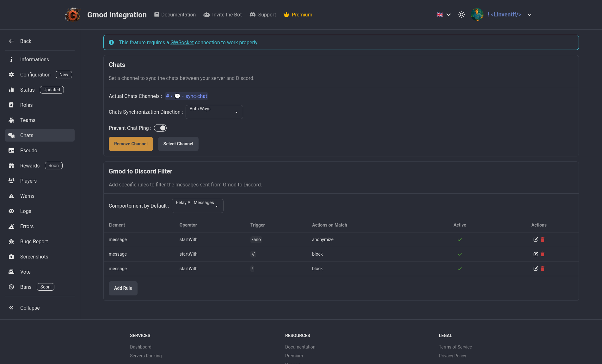Open the GWSocket link
This screenshot has width=602, height=364.
[182, 42]
